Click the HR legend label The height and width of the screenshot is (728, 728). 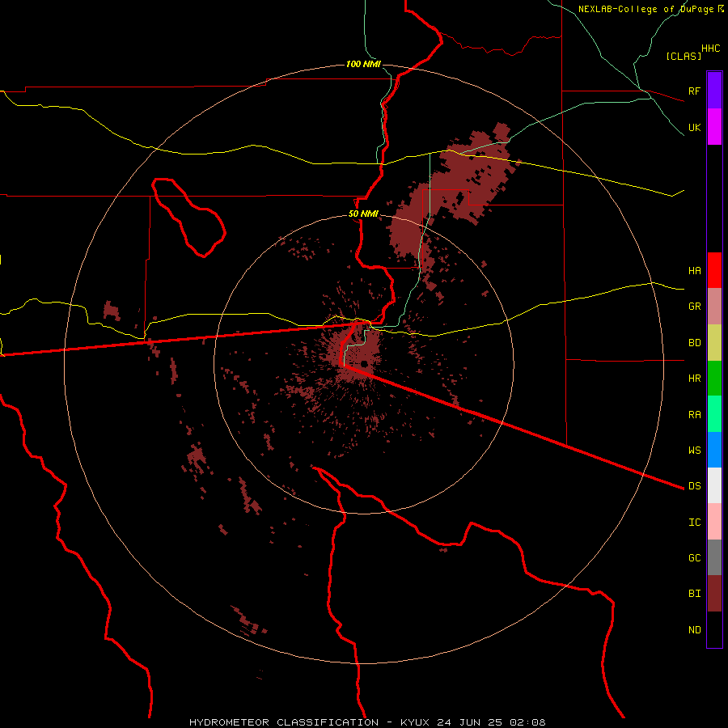tap(694, 378)
